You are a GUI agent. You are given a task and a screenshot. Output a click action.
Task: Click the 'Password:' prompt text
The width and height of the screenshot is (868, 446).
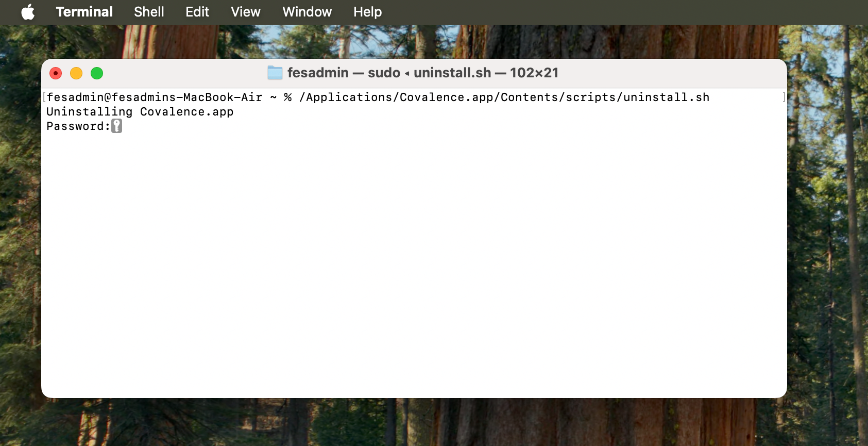coord(78,126)
